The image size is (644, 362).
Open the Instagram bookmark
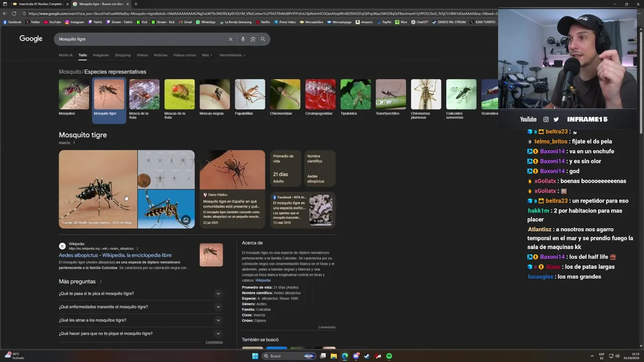[74, 22]
